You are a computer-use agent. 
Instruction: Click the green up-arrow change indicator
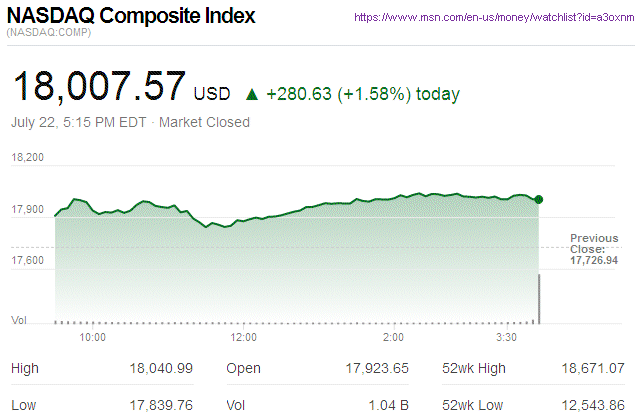(251, 95)
